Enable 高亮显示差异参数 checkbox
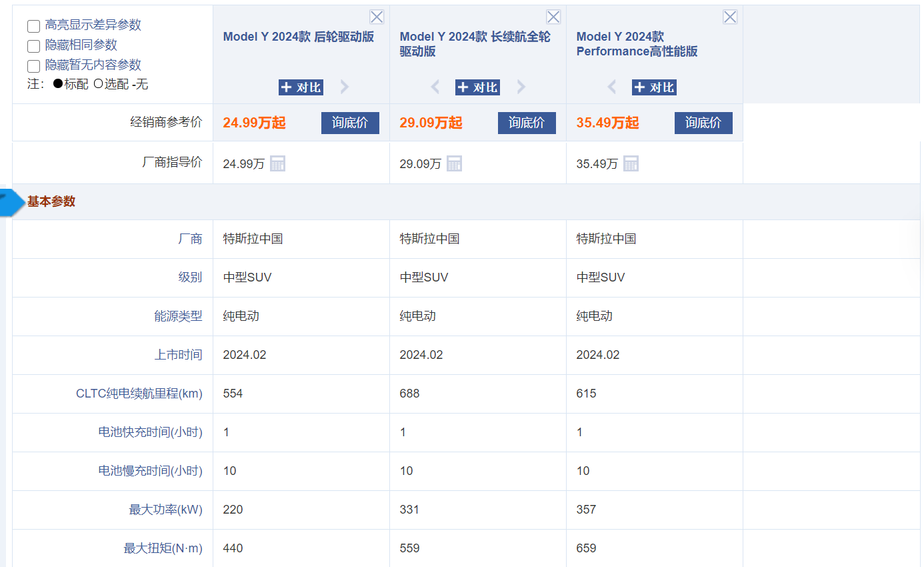This screenshot has height=567, width=924. 33,27
